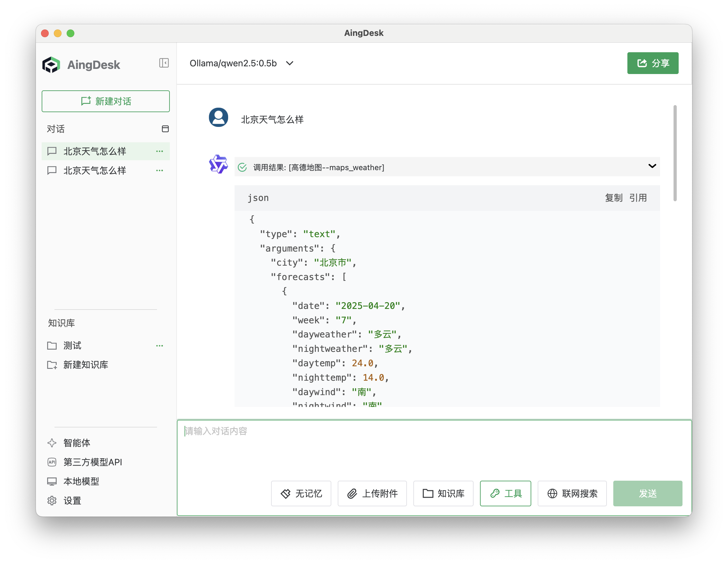Open more options for 测试 knowledge base
The width and height of the screenshot is (728, 564).
pos(159,346)
